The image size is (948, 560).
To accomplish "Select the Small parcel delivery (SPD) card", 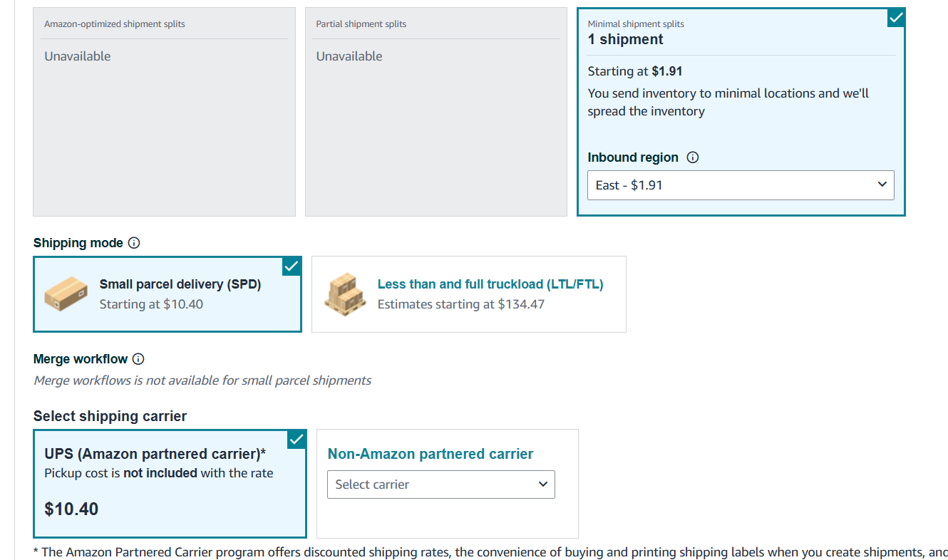I will [x=168, y=294].
